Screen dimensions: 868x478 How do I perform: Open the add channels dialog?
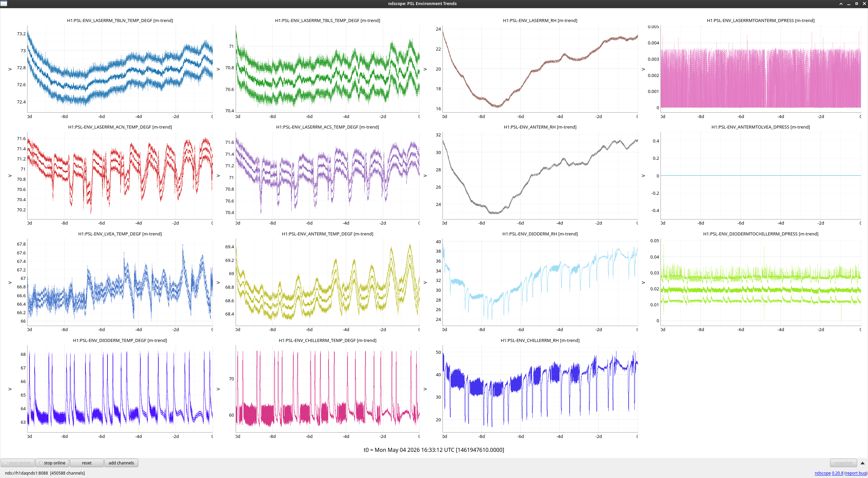[x=121, y=463]
